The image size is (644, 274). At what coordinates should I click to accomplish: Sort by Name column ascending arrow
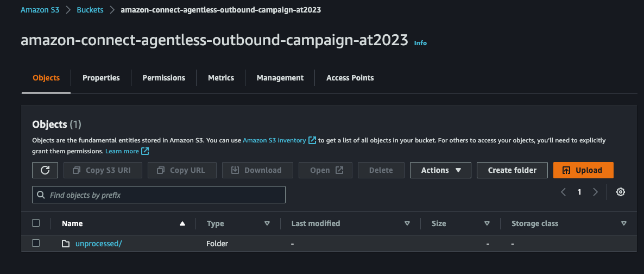pos(182,223)
